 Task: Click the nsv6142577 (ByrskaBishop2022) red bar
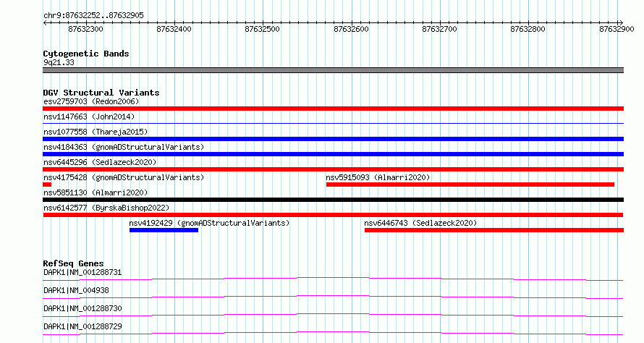333,215
